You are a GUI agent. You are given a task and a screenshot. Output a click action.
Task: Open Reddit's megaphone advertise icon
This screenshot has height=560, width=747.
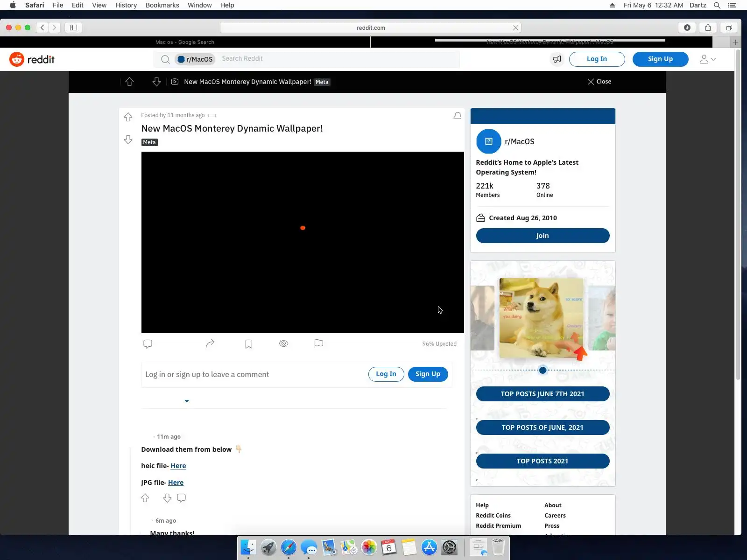pyautogui.click(x=557, y=59)
